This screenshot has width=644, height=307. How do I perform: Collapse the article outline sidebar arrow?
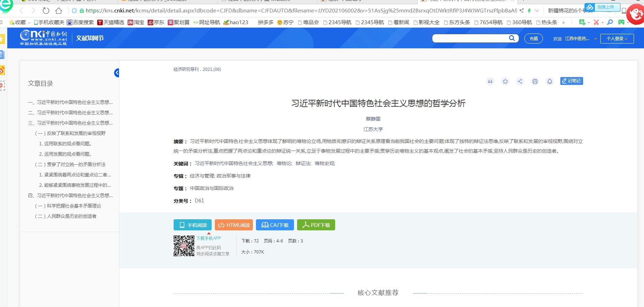tap(117, 73)
